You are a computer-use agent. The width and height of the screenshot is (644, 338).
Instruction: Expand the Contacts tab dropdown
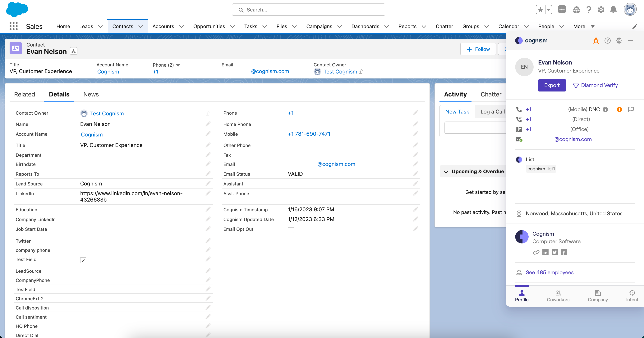[141, 26]
